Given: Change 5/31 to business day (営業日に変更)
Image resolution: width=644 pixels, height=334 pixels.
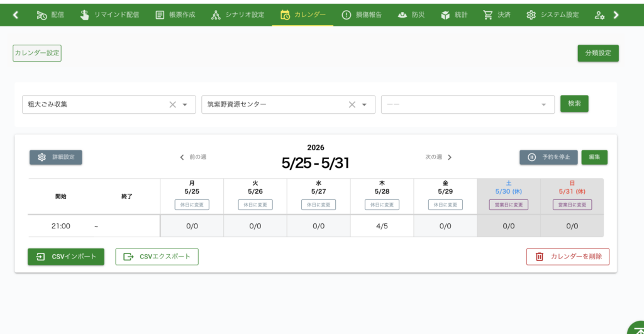Looking at the screenshot, I should coord(572,205).
